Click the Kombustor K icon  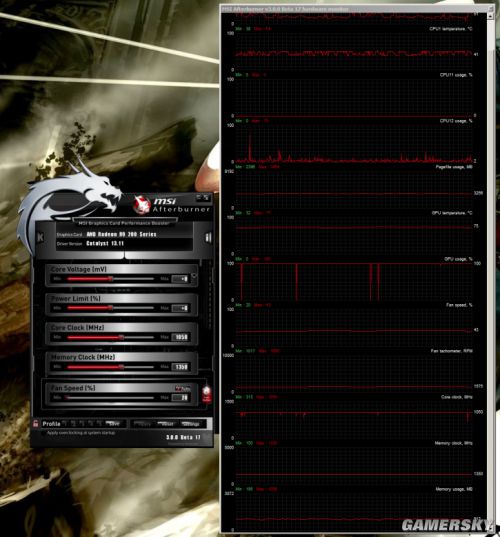click(x=40, y=237)
